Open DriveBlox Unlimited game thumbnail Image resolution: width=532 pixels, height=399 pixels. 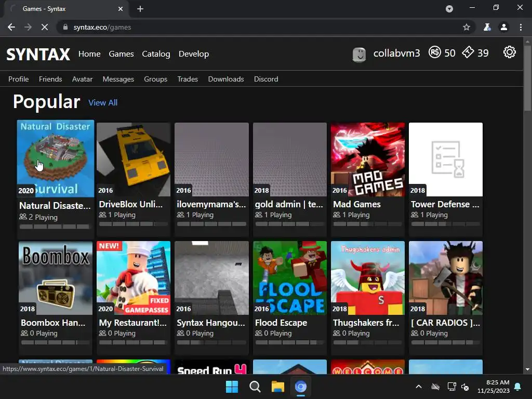[x=134, y=159]
